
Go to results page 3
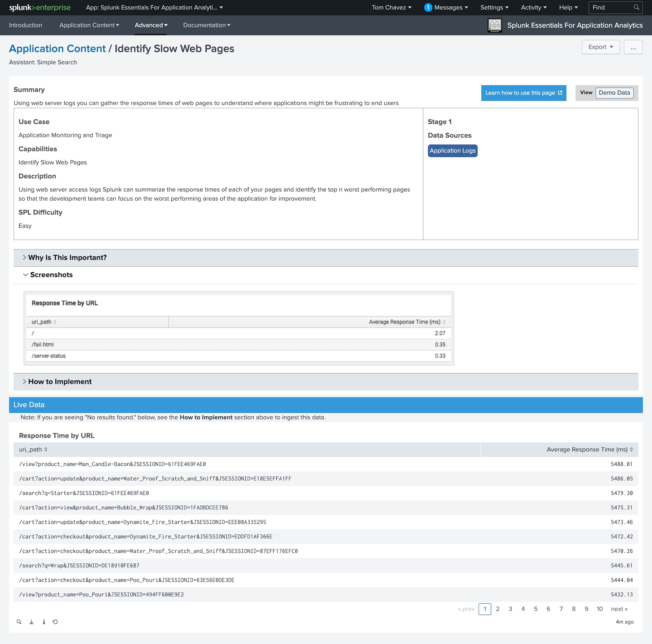point(510,609)
